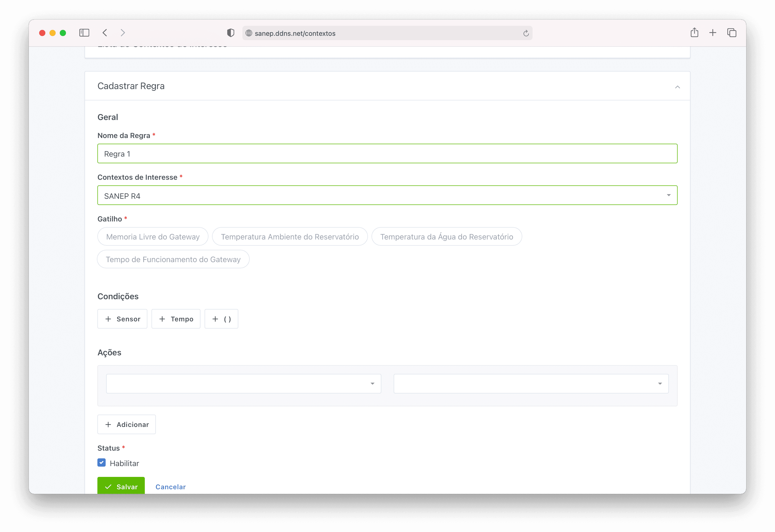Select Temperatura da Água do Reservatório trigger

click(x=446, y=237)
